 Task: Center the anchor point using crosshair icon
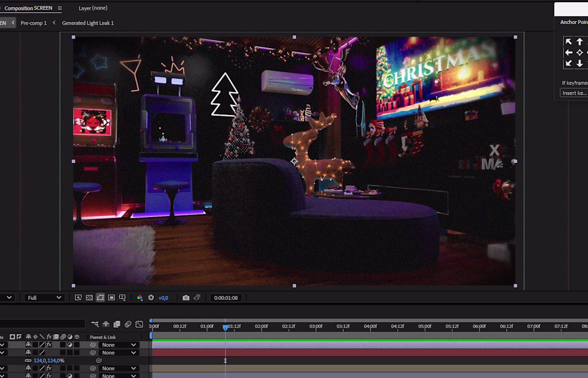[579, 52]
